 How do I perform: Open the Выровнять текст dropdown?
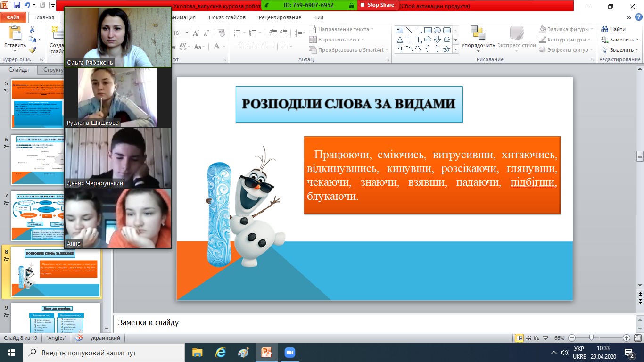pyautogui.click(x=337, y=40)
